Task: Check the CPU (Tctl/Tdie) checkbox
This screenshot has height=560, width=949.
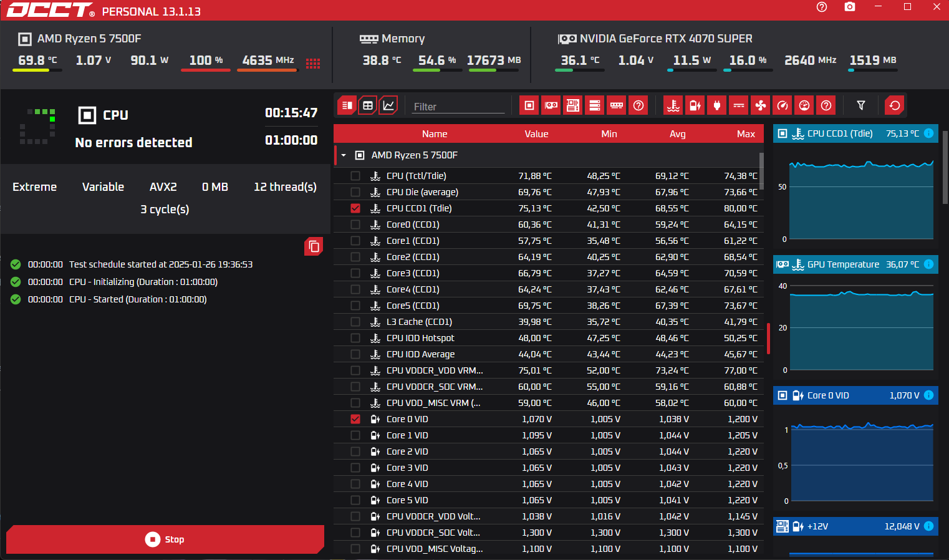Action: coord(355,176)
